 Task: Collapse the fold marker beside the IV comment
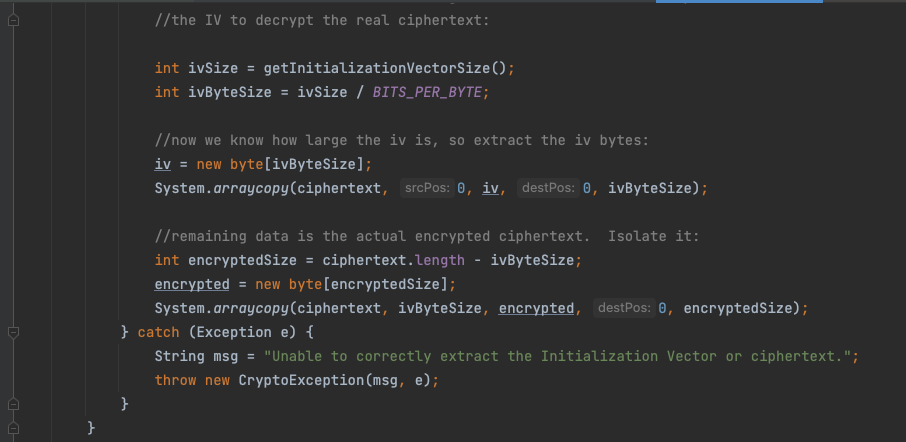(x=13, y=20)
